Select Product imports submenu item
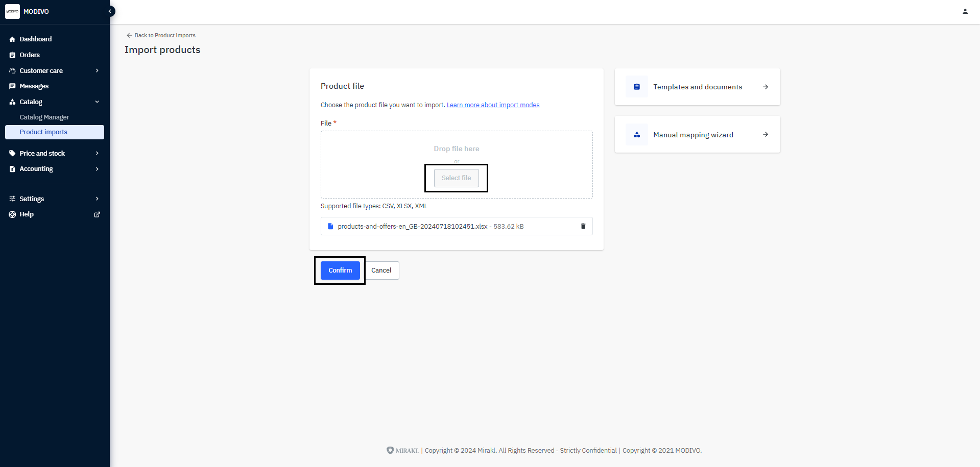 coord(55,132)
